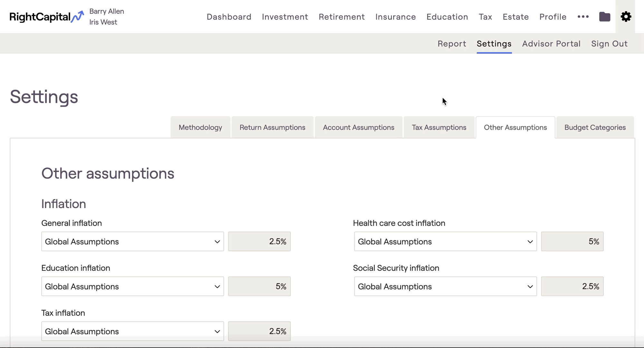Expand Social Security inflation dropdown
Image resolution: width=644 pixels, height=348 pixels.
pos(445,286)
